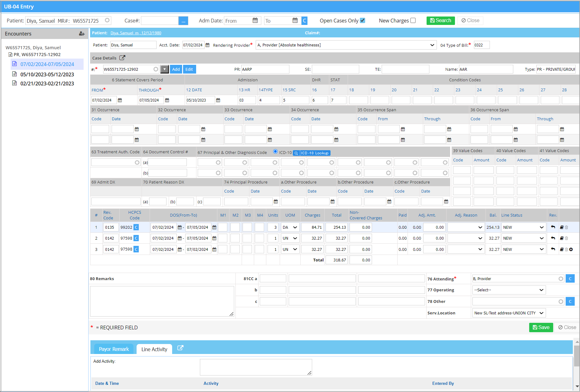This screenshot has width=580, height=392.
Task: Expand Rendering Provider dropdown
Action: coord(432,45)
